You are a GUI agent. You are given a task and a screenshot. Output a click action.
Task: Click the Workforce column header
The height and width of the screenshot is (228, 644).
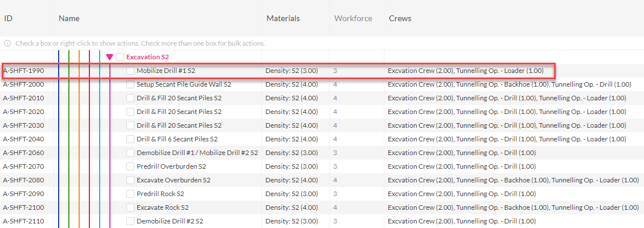[x=353, y=18]
